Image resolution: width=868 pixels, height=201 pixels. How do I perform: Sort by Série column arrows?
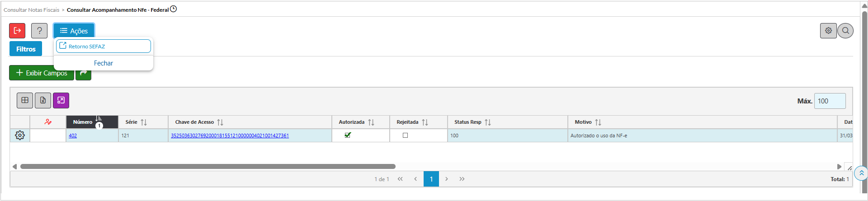tap(144, 122)
